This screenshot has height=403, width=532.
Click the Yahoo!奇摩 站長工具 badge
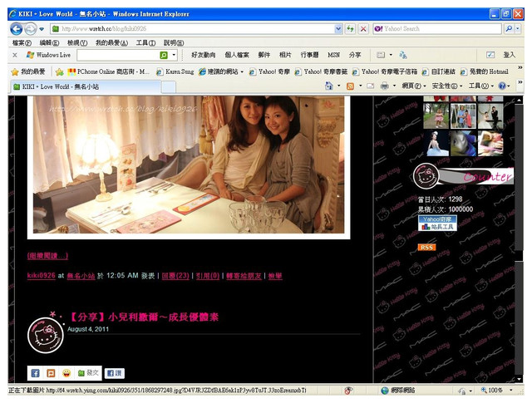(x=437, y=224)
